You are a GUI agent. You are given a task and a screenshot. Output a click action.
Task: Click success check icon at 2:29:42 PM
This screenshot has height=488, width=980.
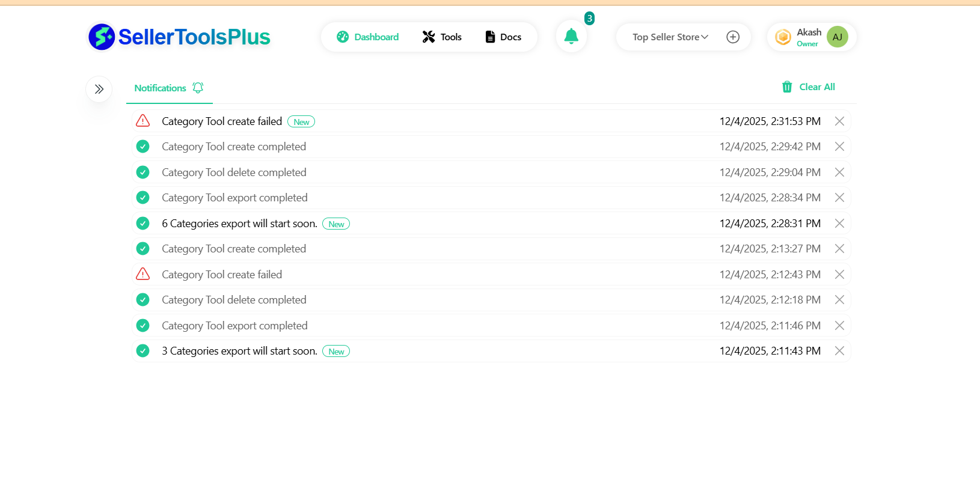pyautogui.click(x=143, y=147)
